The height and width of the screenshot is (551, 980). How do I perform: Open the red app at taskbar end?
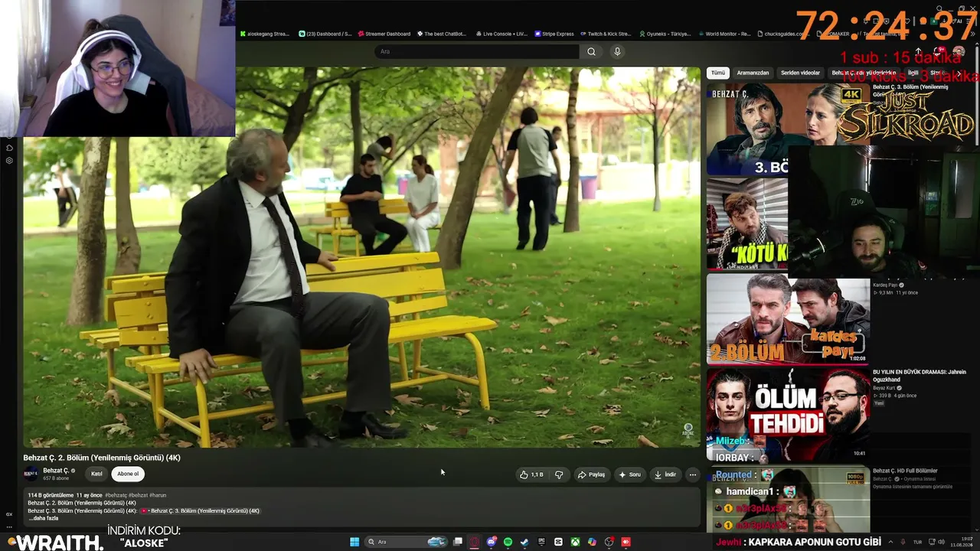click(626, 542)
